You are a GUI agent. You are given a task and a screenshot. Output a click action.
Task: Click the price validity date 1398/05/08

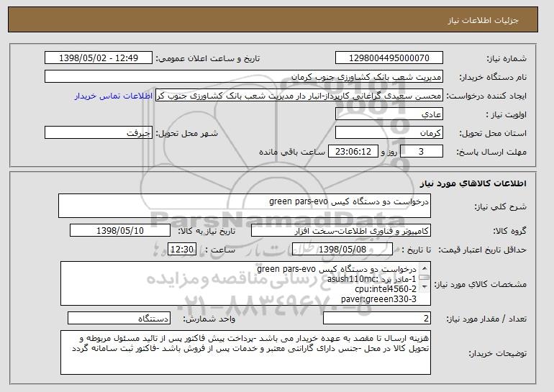pos(342,250)
